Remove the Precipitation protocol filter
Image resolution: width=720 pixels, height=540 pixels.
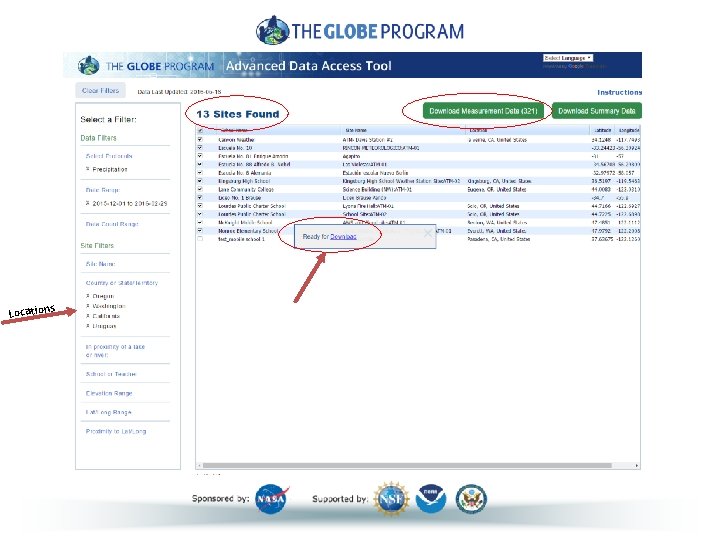[88, 169]
